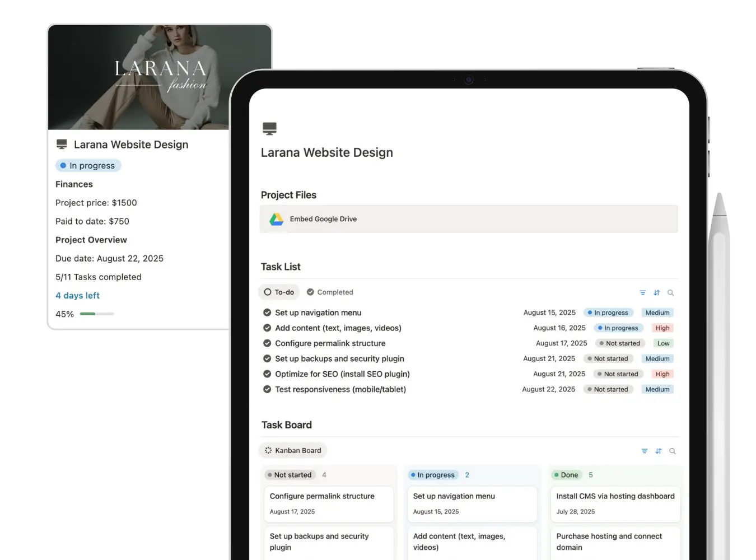Click the Embed Google Drive block
Screen dimensions: 756x560
(x=468, y=220)
